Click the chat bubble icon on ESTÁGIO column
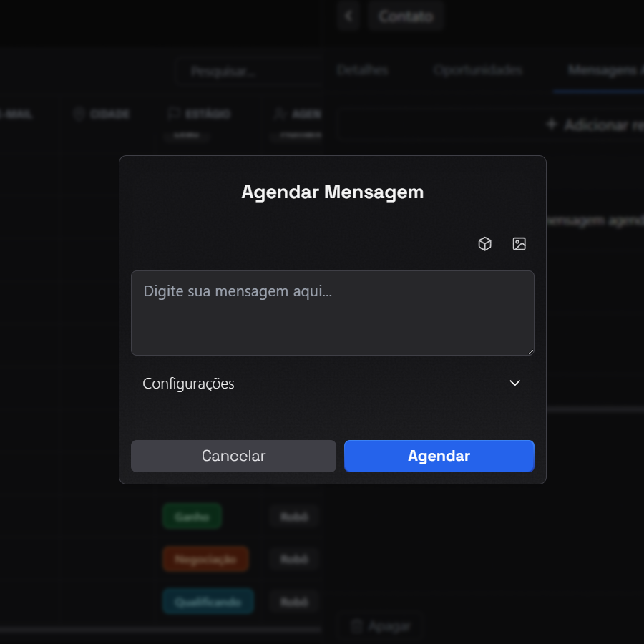Viewport: 644px width, 644px height. pos(172,114)
